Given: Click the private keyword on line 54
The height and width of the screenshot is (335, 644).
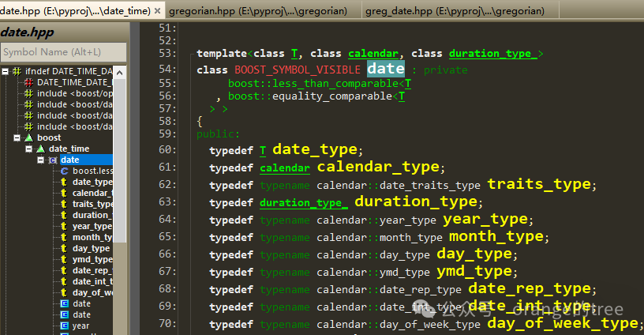Looking at the screenshot, I should pyautogui.click(x=445, y=70).
